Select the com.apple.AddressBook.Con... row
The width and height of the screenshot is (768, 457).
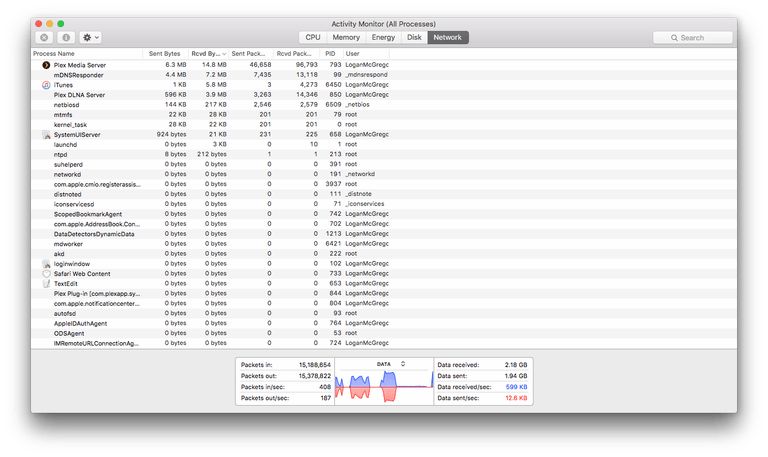[384, 224]
